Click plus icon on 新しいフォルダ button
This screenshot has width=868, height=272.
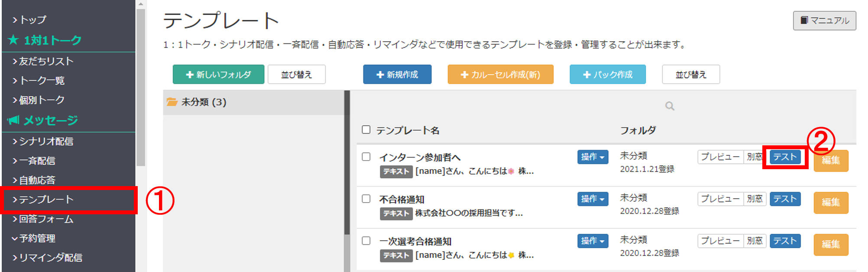(189, 75)
